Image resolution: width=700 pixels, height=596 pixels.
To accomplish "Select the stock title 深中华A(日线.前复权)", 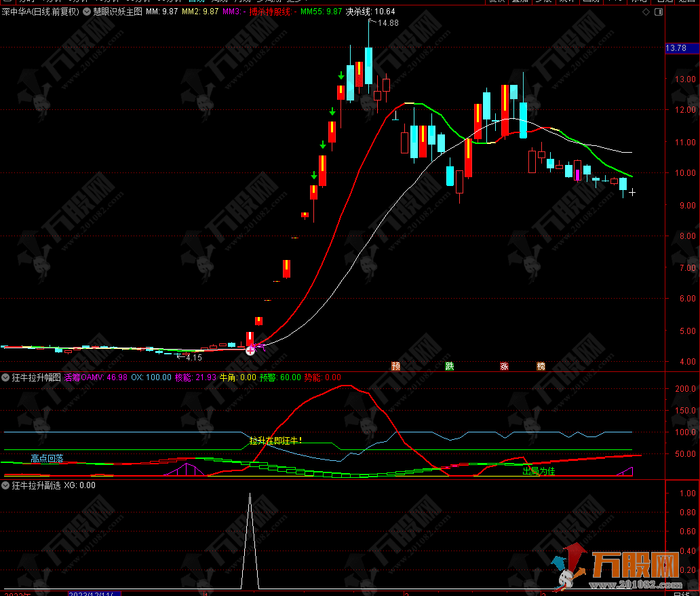I will [x=40, y=12].
